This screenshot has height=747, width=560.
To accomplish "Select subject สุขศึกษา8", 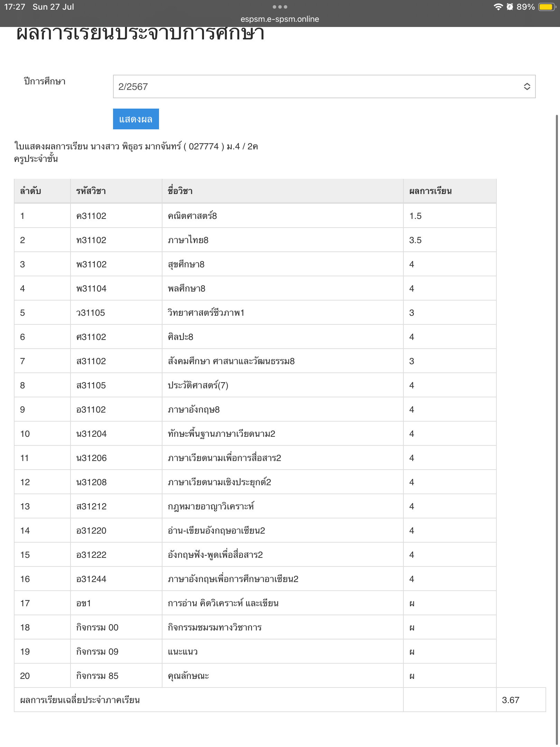I will (x=186, y=264).
